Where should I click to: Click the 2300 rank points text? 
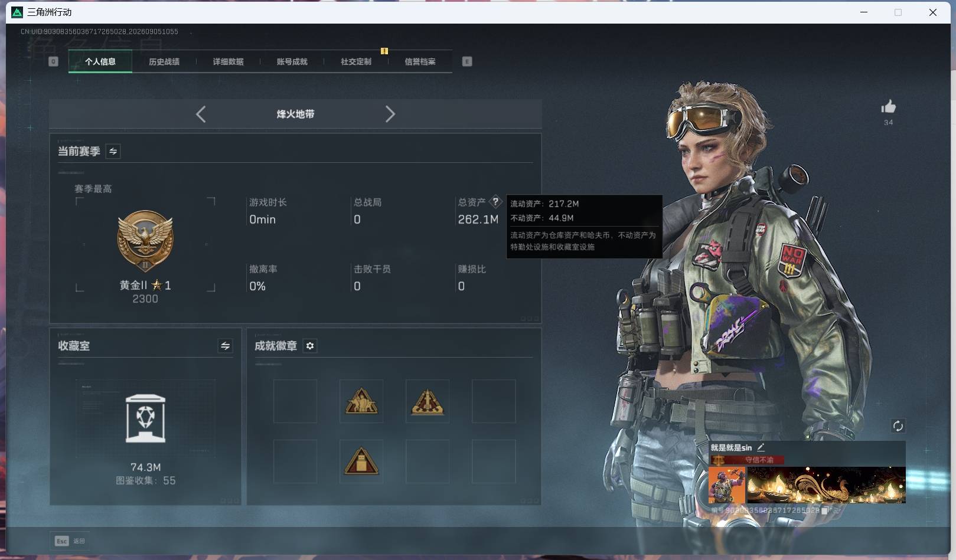145,299
